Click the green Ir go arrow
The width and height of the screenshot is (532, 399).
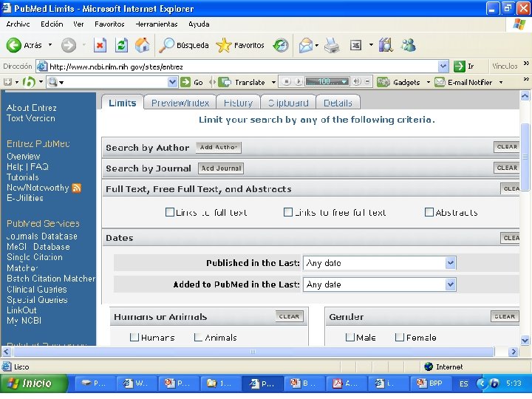[459, 66]
